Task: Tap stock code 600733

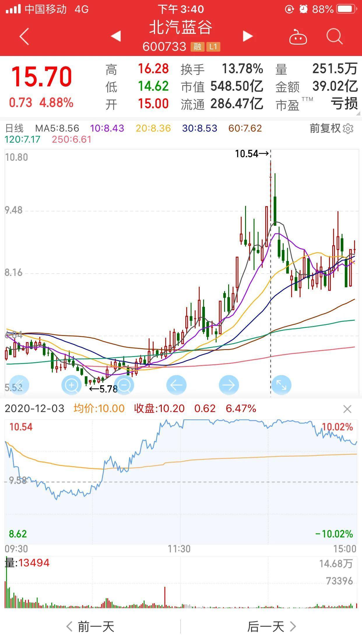Action: [x=164, y=47]
